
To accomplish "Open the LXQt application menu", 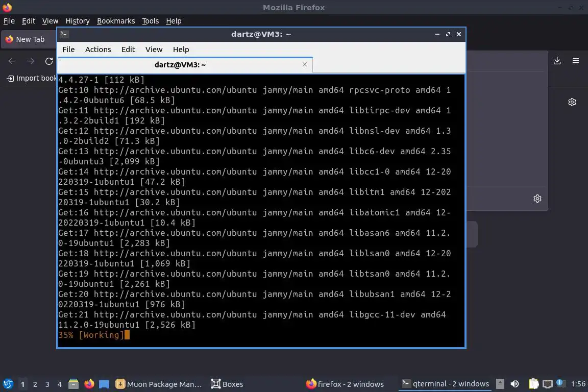I will (8, 384).
